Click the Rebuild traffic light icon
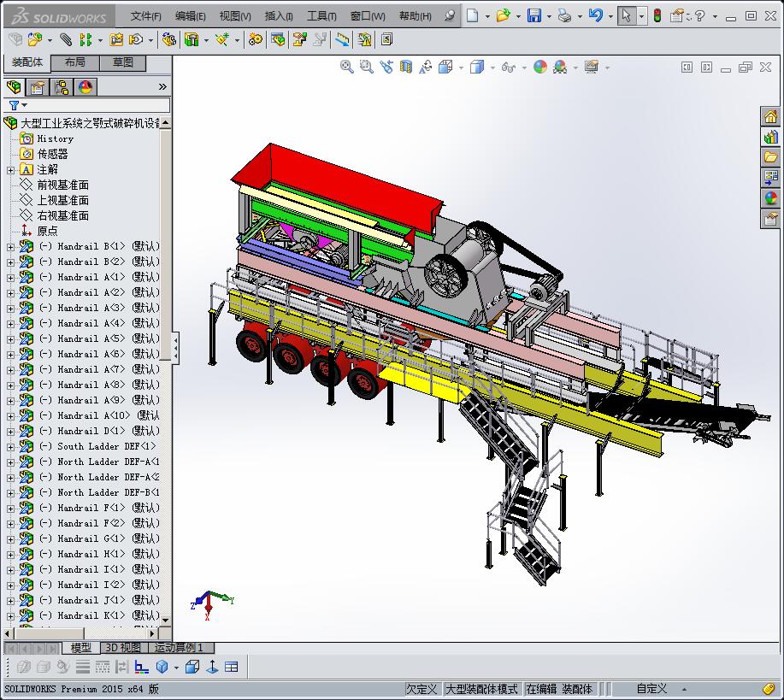Viewport: 784px width, 700px height. (657, 15)
